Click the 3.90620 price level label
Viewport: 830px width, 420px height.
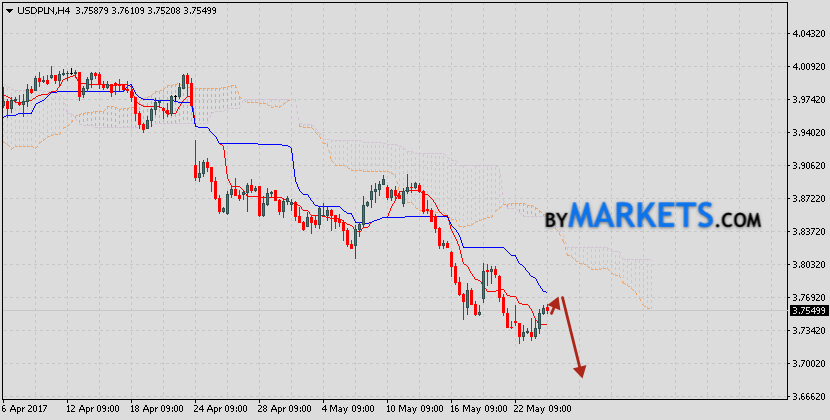[x=807, y=166]
